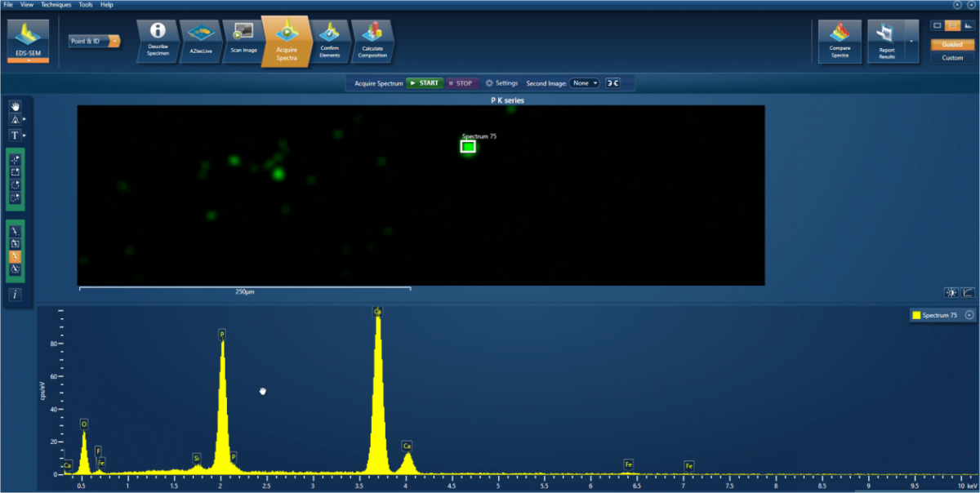Select the point spectrum acquisition tool

tap(15, 160)
